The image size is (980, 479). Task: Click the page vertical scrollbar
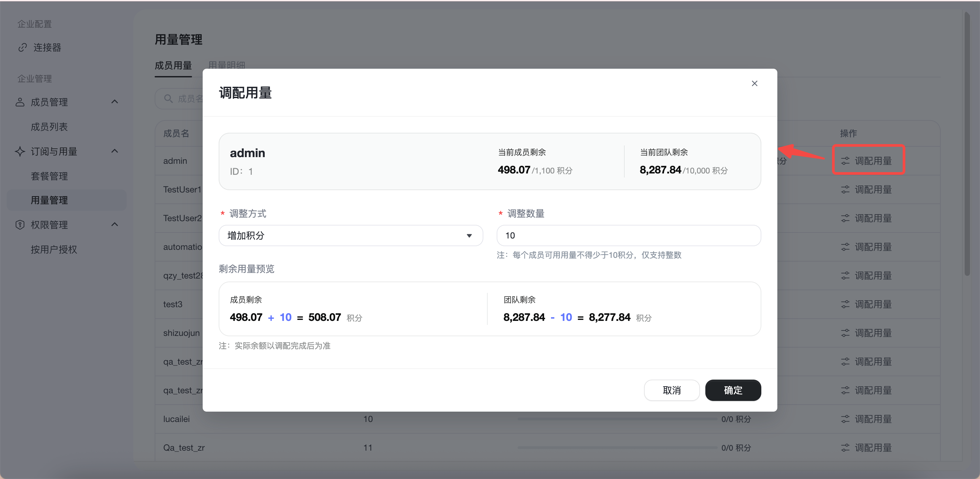tap(967, 144)
